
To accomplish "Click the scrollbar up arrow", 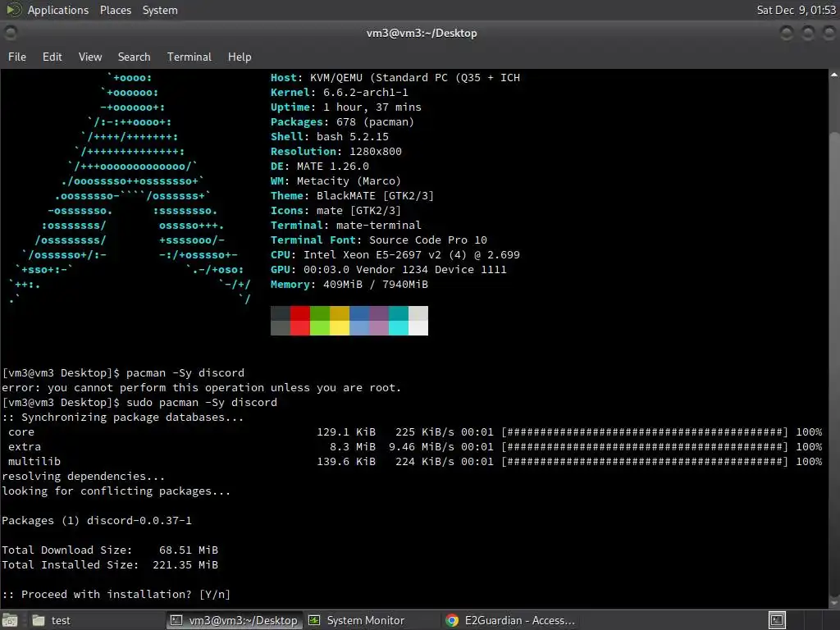I will pos(834,75).
